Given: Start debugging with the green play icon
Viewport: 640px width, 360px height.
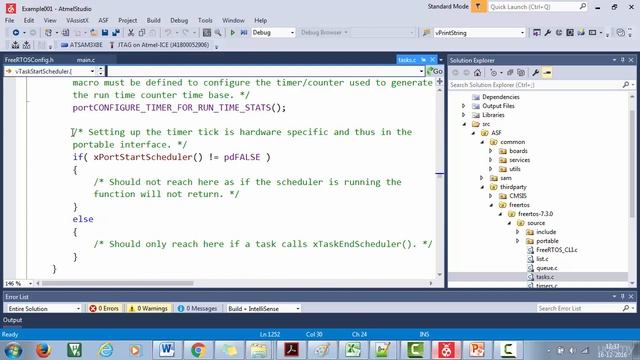Looking at the screenshot, I should tap(233, 33).
